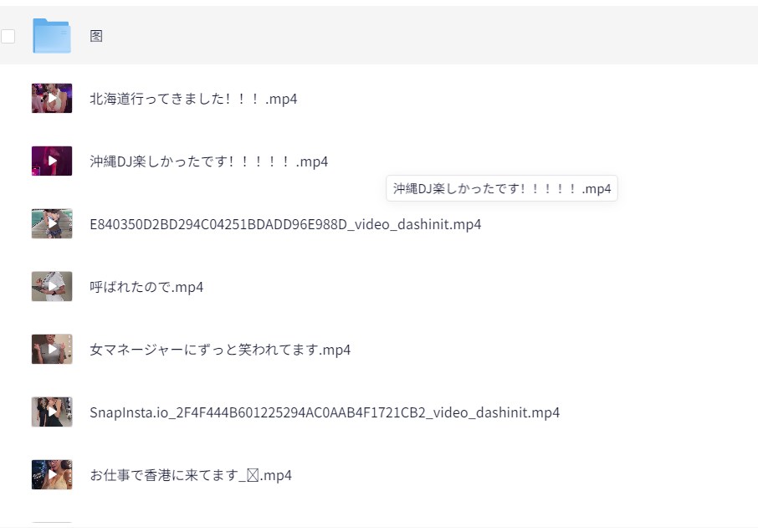The image size is (758, 532).
Task: Play thumbnail of 沖縄DJ楽しかったです video
Action: (52, 161)
